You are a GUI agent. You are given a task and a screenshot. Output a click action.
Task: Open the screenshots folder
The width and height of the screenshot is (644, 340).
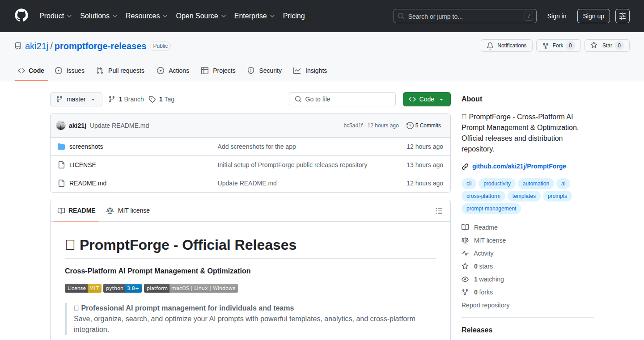click(86, 147)
